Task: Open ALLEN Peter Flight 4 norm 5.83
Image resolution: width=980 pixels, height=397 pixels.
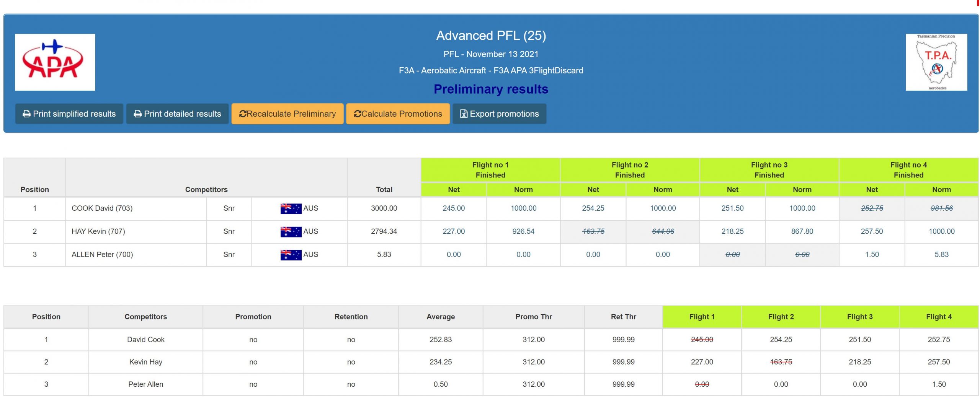Action: coord(941,255)
